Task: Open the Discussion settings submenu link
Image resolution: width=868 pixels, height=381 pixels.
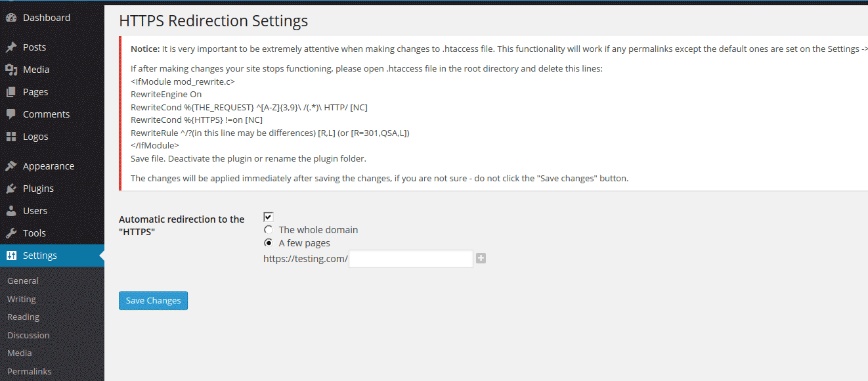Action: click(28, 335)
